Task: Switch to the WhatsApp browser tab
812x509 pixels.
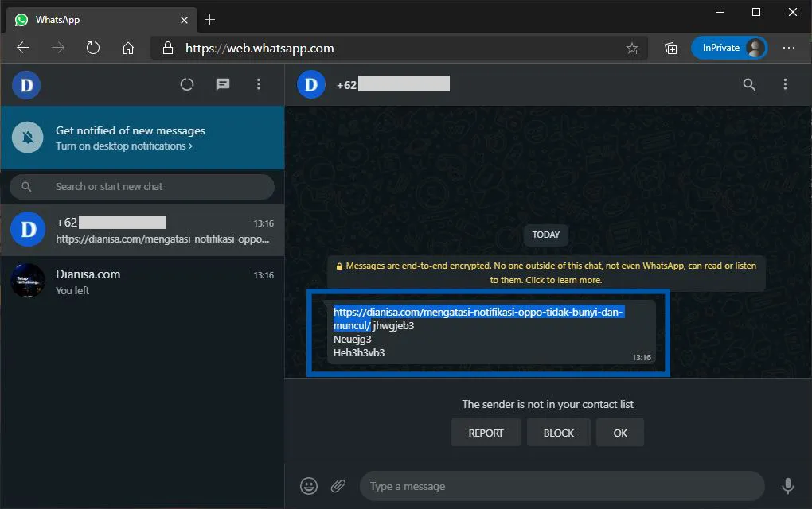Action: pos(96,19)
